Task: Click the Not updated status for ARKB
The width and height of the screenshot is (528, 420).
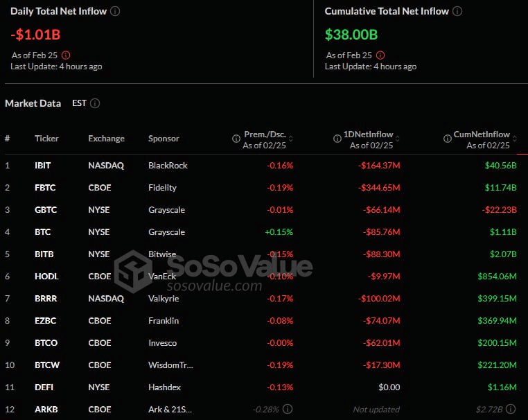Action: tap(376, 409)
